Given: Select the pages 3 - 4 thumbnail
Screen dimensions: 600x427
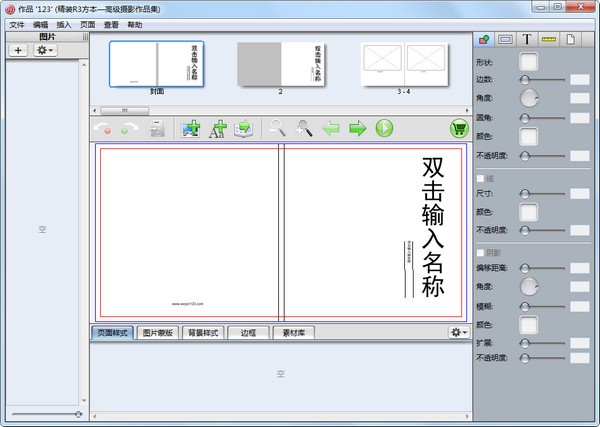Looking at the screenshot, I should coord(404,64).
